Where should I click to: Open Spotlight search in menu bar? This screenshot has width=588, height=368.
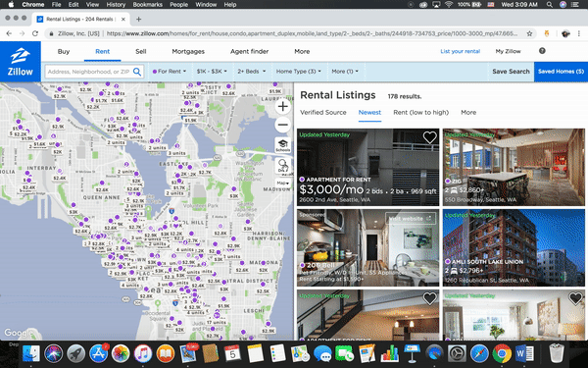(x=549, y=5)
